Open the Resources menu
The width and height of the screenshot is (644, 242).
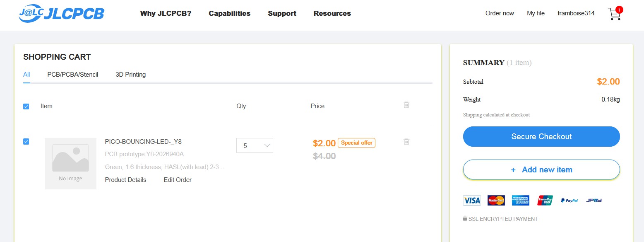pos(332,13)
